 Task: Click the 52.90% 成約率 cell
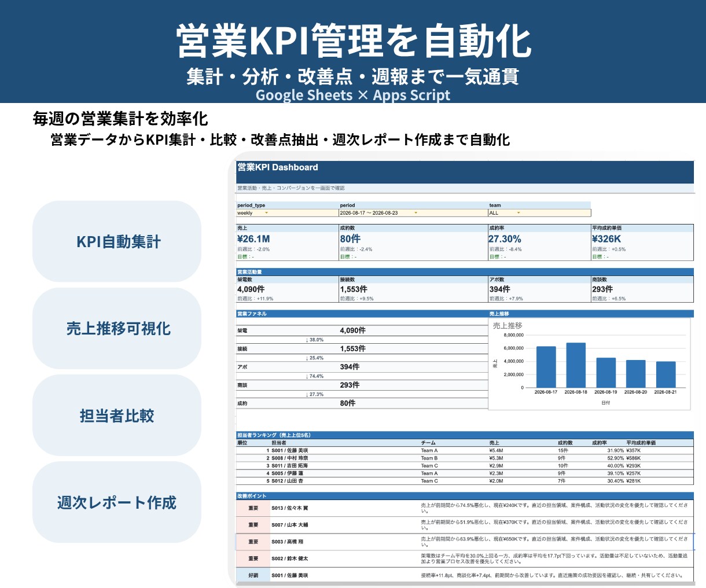616,458
